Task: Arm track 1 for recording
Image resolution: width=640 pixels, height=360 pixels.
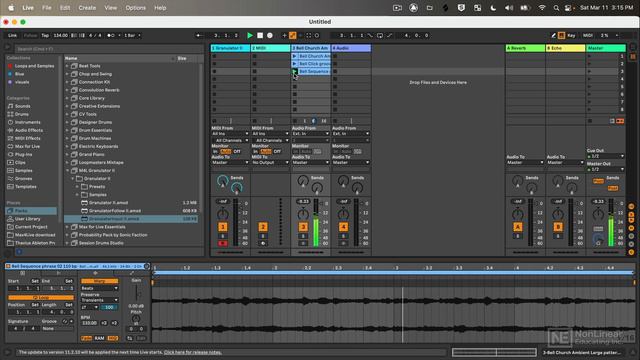Action: point(223,243)
